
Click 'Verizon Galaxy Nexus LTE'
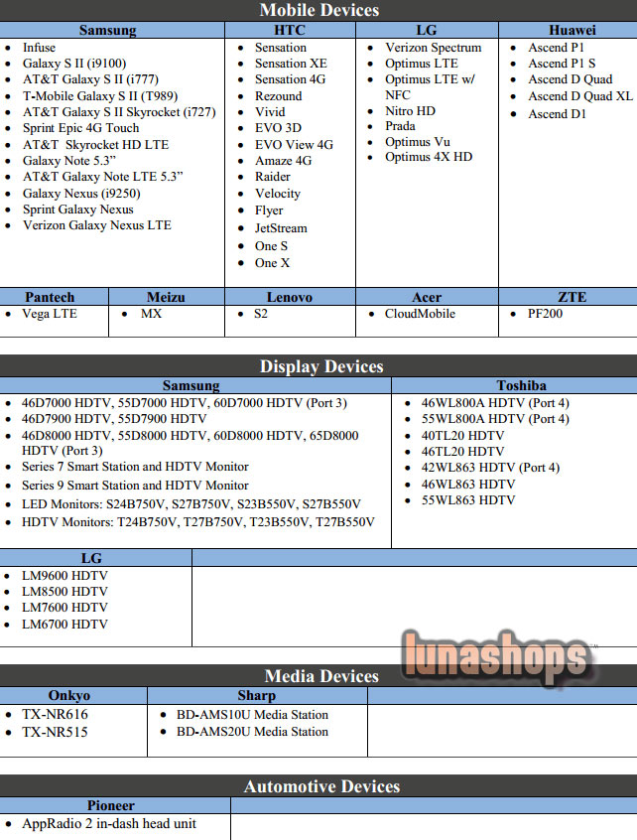click(97, 225)
